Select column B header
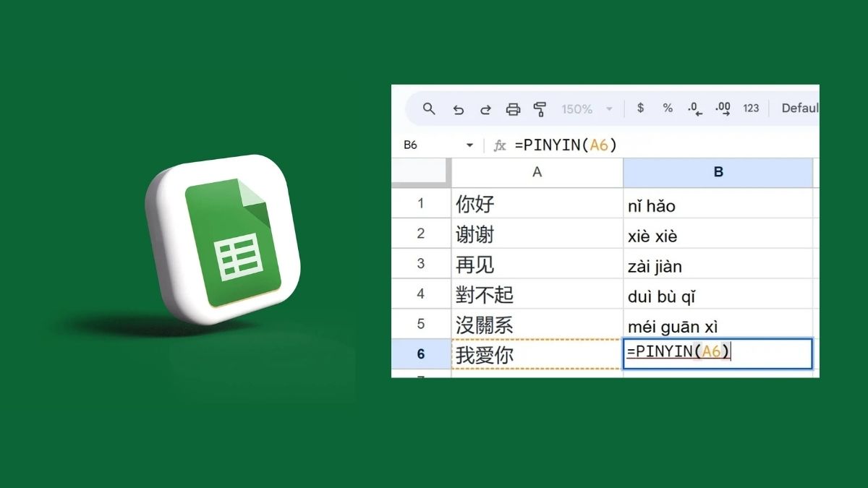 click(x=718, y=172)
